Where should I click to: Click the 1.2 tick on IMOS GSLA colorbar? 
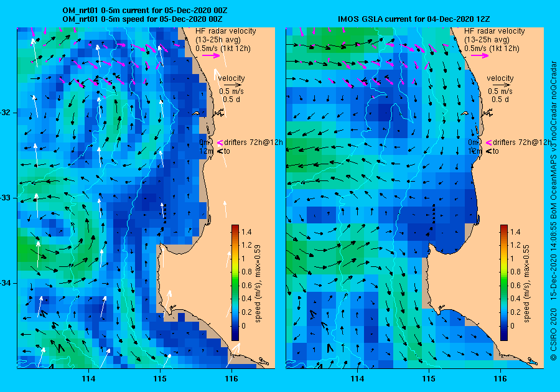515,245
